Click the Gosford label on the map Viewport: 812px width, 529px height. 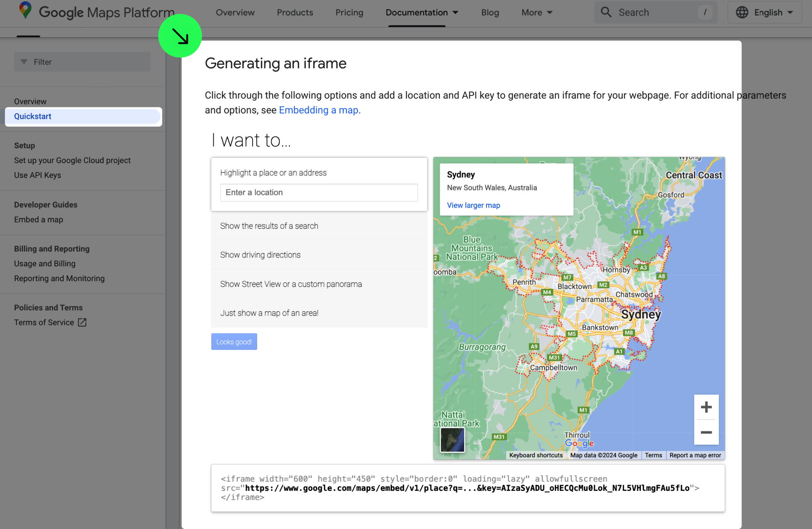coord(671,195)
